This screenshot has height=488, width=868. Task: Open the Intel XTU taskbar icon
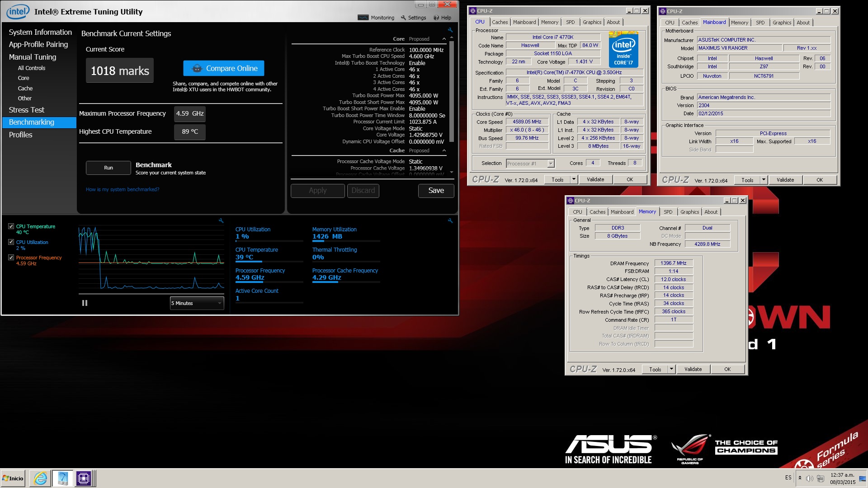tap(62, 478)
